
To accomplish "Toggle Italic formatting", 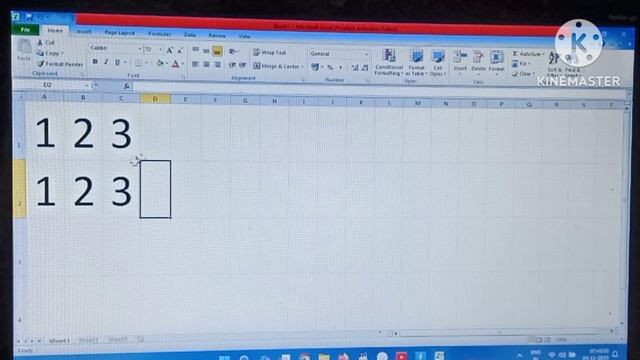I will coord(106,62).
